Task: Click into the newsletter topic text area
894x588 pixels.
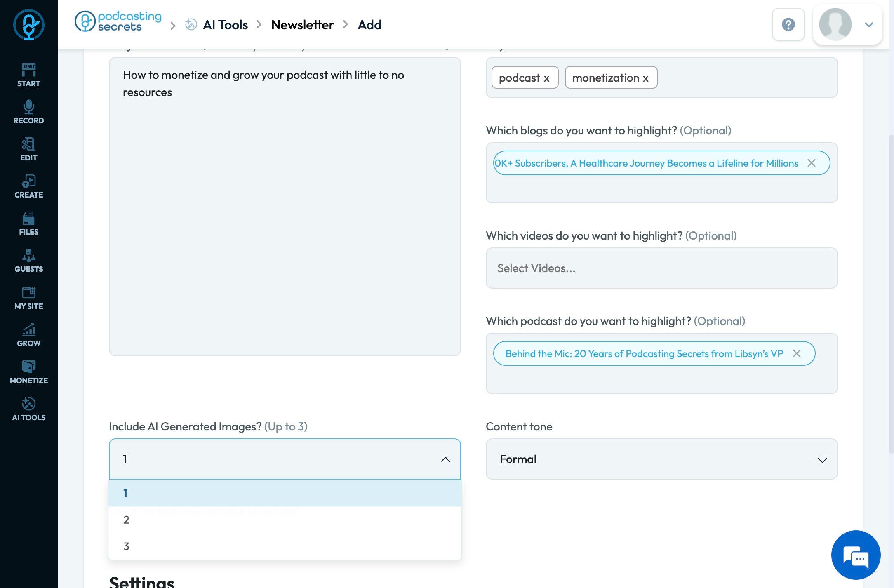Action: click(x=285, y=206)
